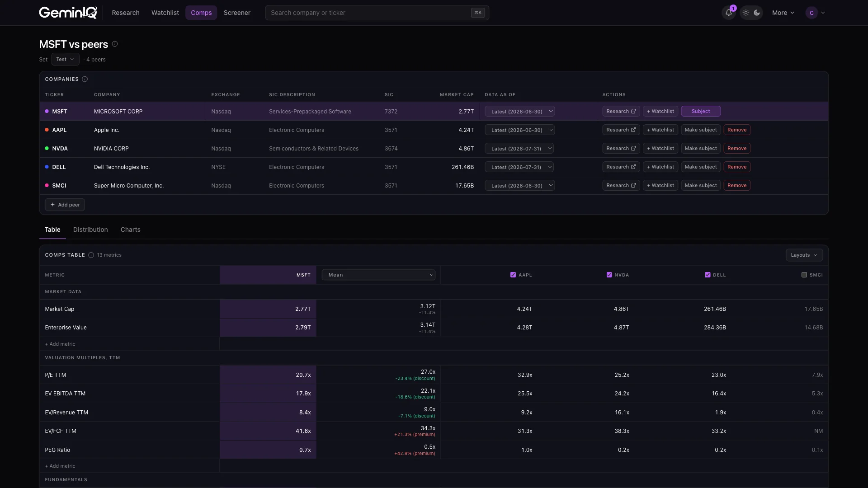The height and width of the screenshot is (488, 868).
Task: Click the MSFT Subject badge
Action: coord(701,111)
